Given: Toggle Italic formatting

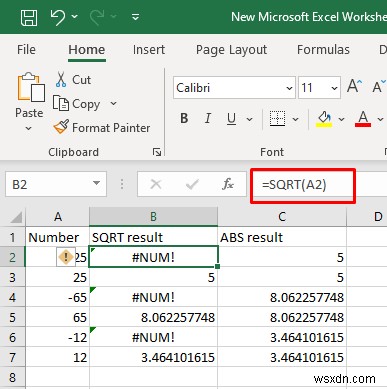Looking at the screenshot, I should point(208,118).
